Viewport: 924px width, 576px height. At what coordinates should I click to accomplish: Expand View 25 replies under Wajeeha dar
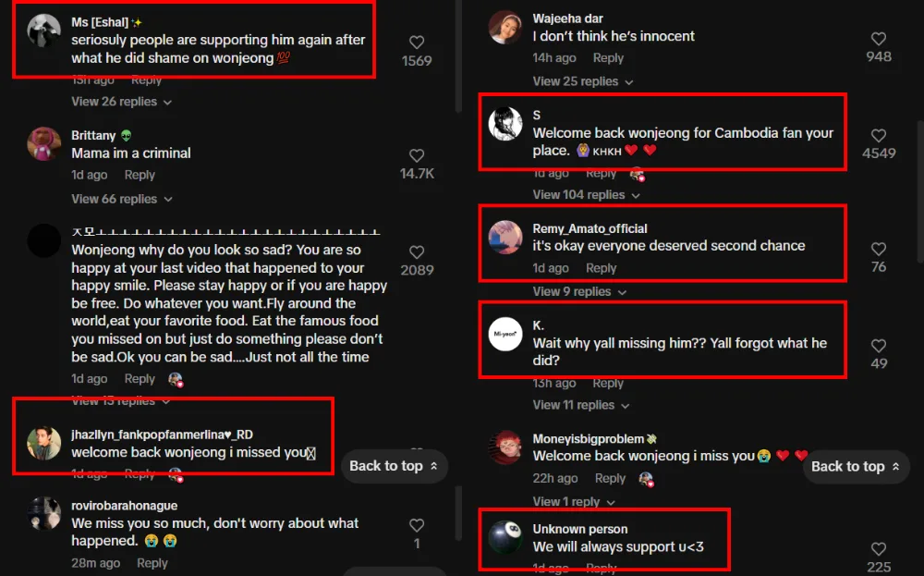click(x=582, y=81)
